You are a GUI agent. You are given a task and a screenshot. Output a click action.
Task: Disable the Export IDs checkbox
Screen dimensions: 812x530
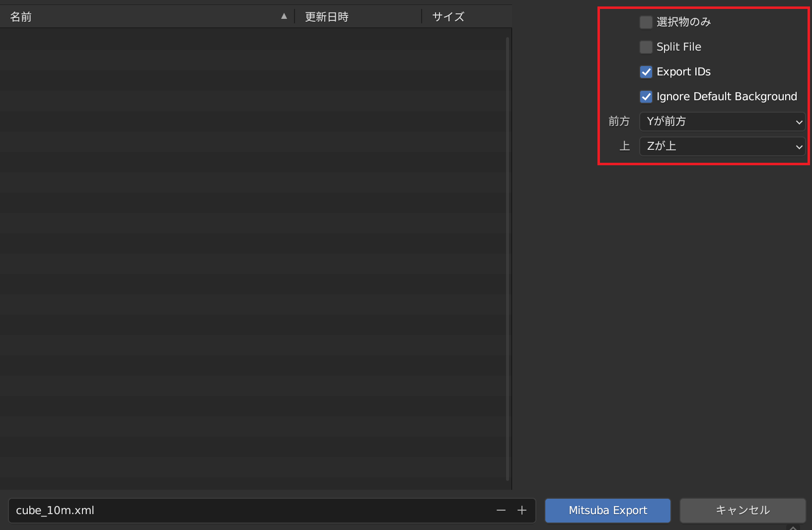[x=646, y=71]
